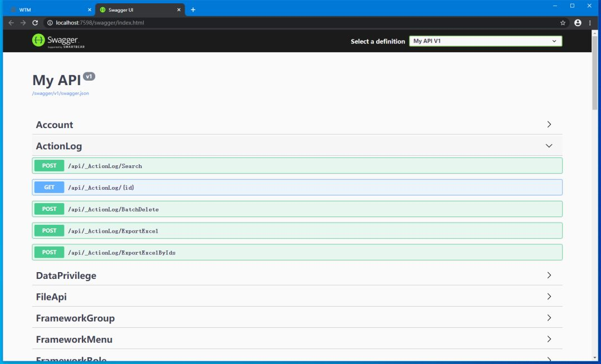Screen dimensions: 601x364
Task: Open POST /api/_ActionLog/Search operation
Action: (x=297, y=165)
